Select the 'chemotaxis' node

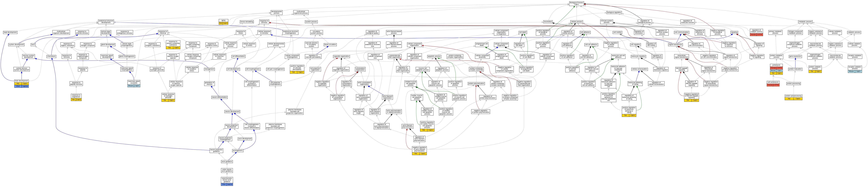click(51, 56)
